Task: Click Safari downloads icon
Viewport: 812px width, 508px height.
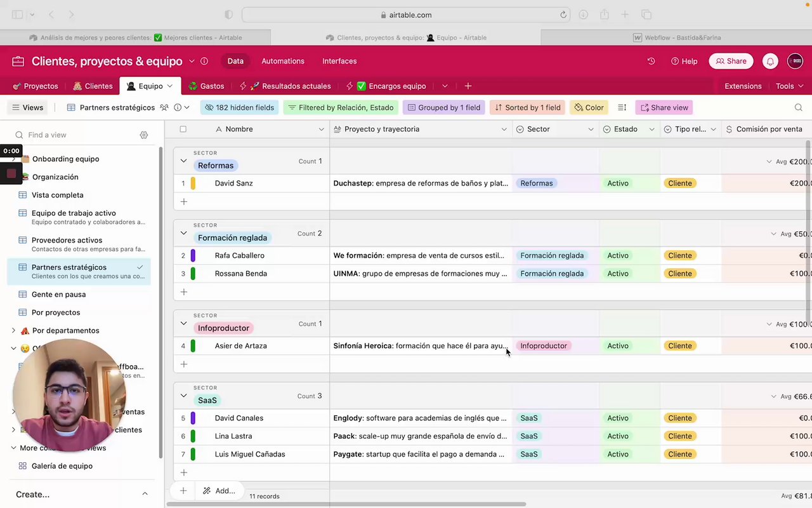Action: pyautogui.click(x=583, y=15)
